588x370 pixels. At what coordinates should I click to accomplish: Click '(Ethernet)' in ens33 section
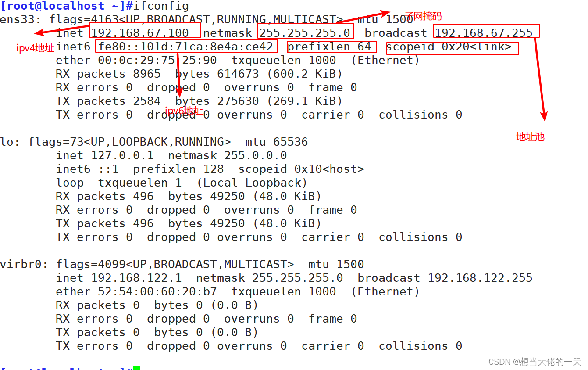tap(385, 60)
